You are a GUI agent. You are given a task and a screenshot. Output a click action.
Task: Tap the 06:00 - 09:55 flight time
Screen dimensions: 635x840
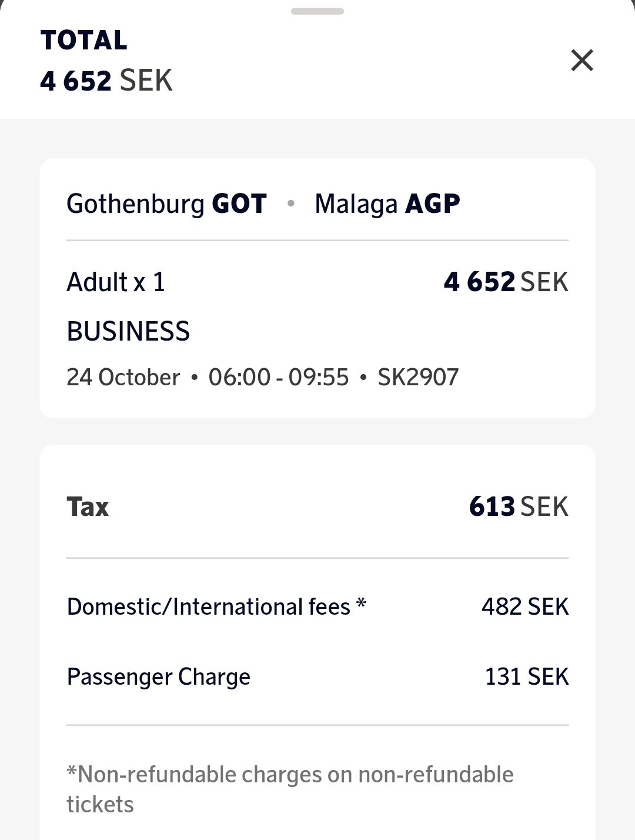[279, 378]
